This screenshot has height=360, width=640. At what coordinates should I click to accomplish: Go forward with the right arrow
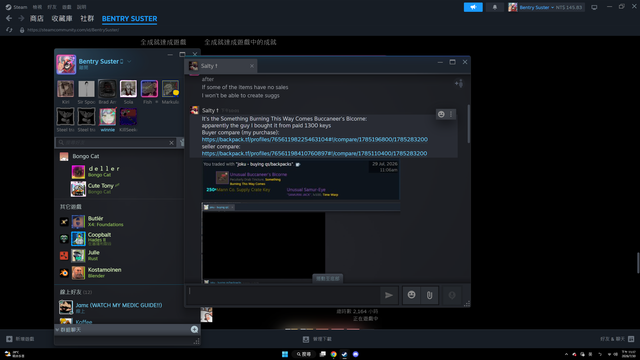(x=21, y=18)
